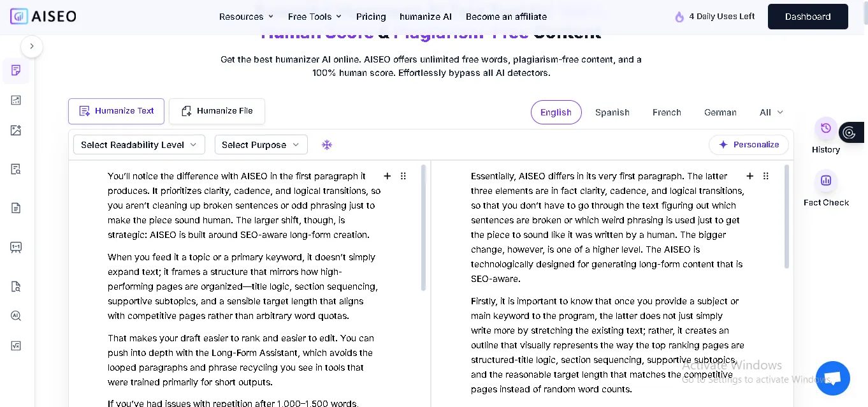Open the Resources dropdown menu

246,17
